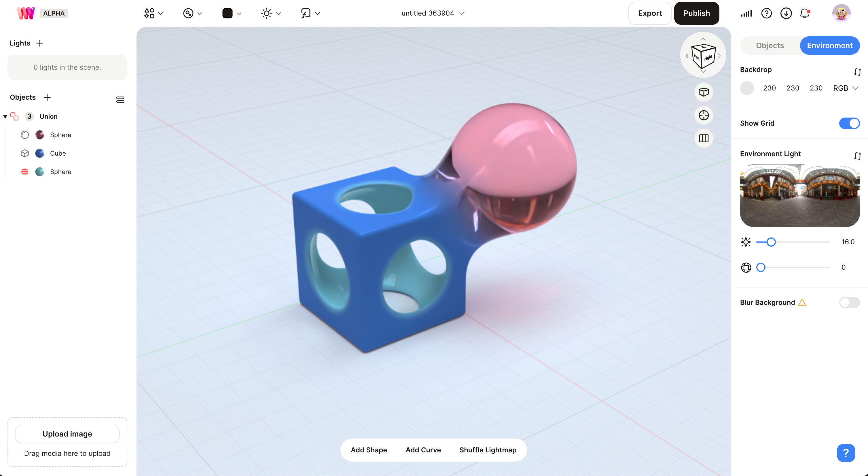Switch to the Environment tab
Screen dimensions: 868x476
tap(830, 46)
